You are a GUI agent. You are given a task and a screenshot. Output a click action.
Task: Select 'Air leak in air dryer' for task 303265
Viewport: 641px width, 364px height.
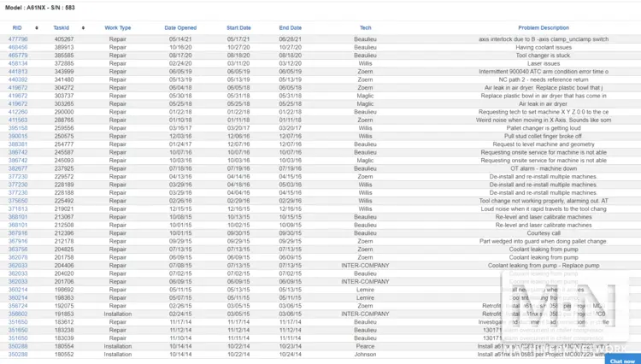[544, 103]
